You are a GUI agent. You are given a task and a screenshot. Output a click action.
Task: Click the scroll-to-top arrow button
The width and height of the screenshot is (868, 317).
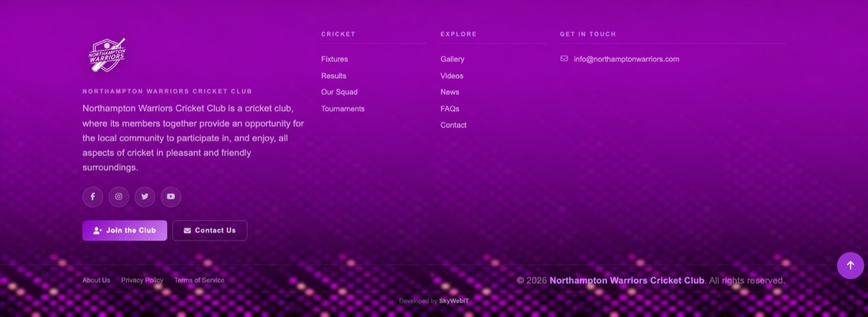click(x=850, y=266)
